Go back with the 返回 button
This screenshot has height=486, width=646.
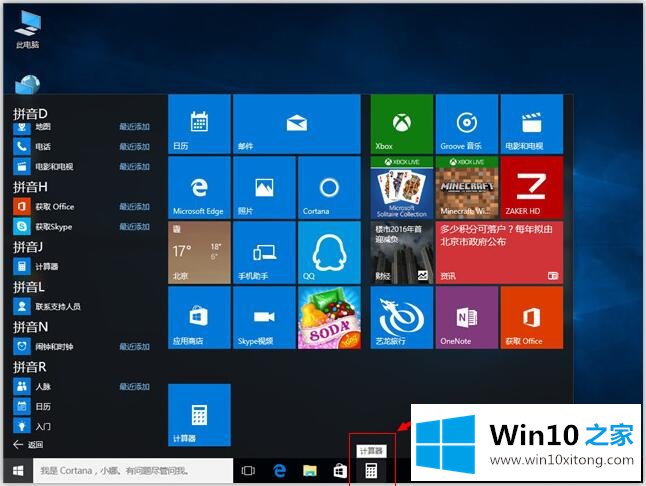point(28,444)
